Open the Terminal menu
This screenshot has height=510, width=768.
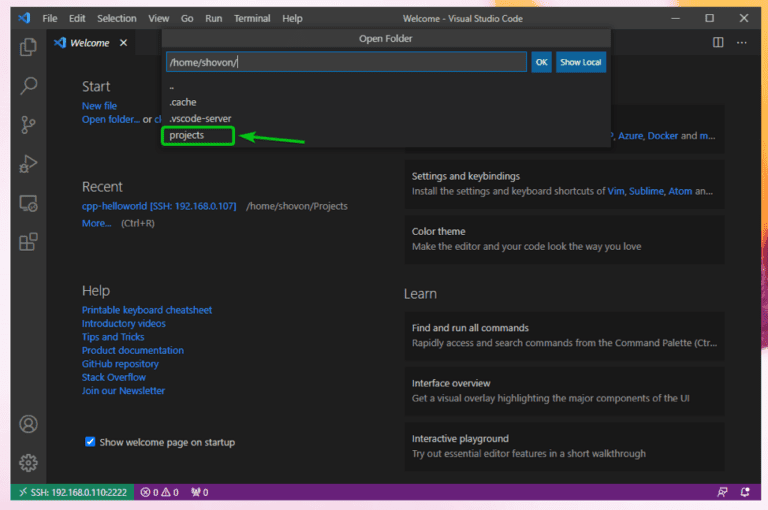252,19
